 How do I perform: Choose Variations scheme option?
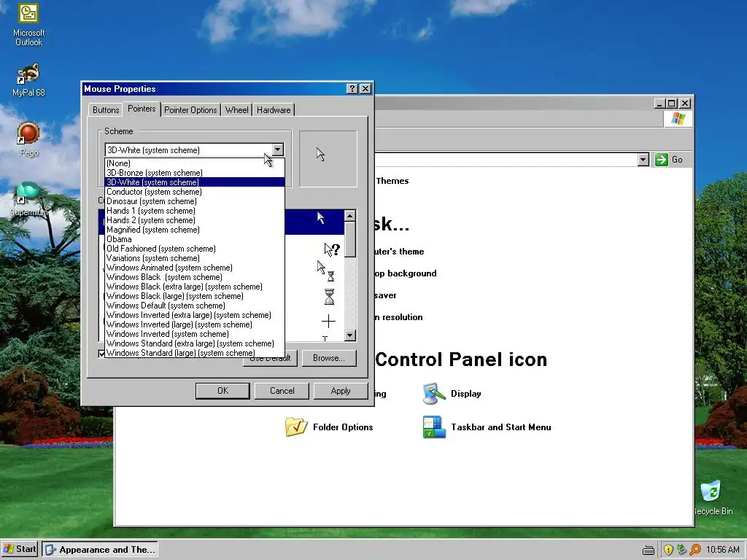pos(194,258)
